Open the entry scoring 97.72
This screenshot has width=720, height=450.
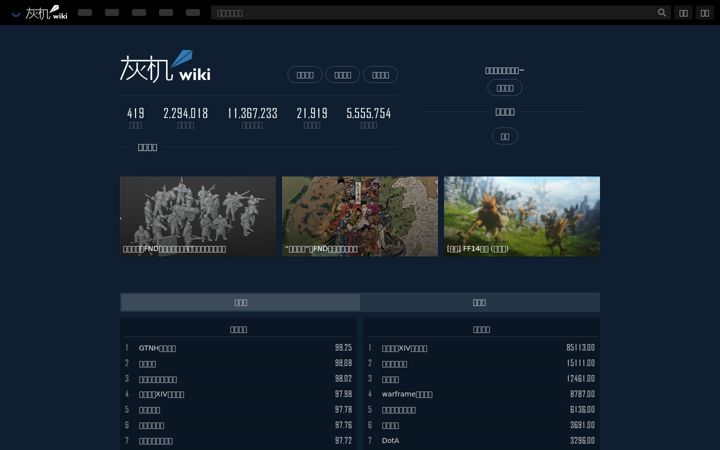coord(156,441)
